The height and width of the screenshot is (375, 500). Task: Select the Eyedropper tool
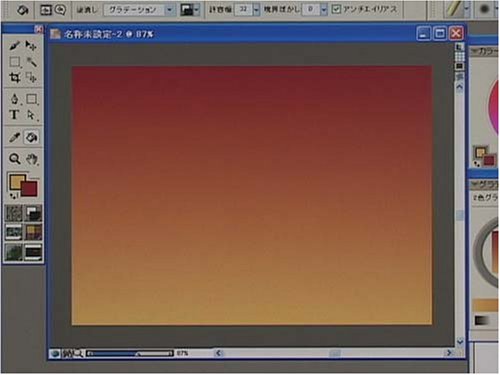pos(14,137)
